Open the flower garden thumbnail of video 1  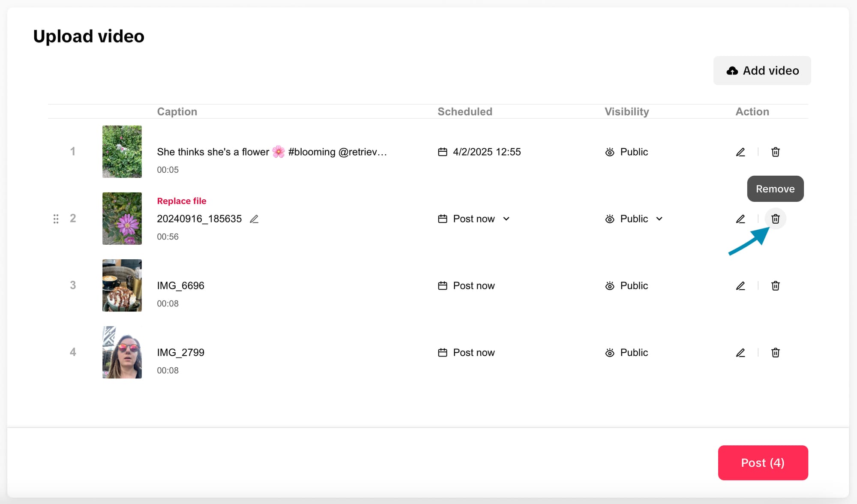pyautogui.click(x=122, y=152)
